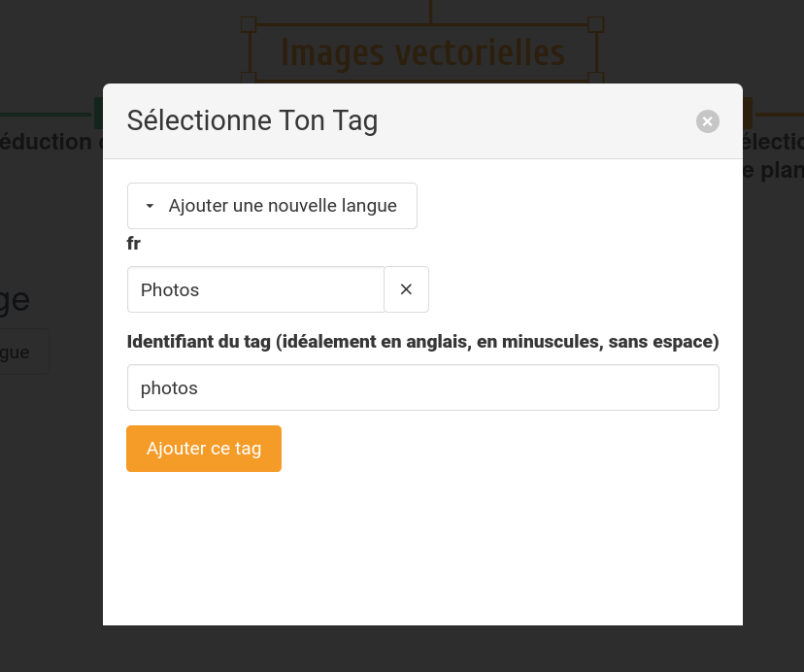Click inside the Photos text field
804x672 pixels.
255,289
